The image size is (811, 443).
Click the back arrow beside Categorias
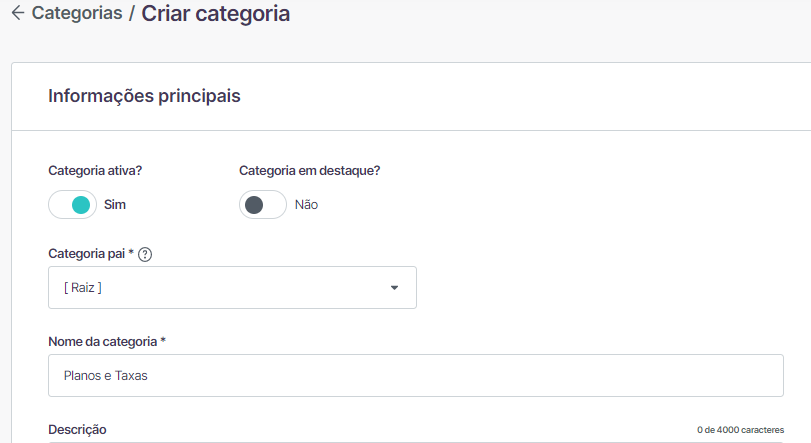(x=18, y=13)
